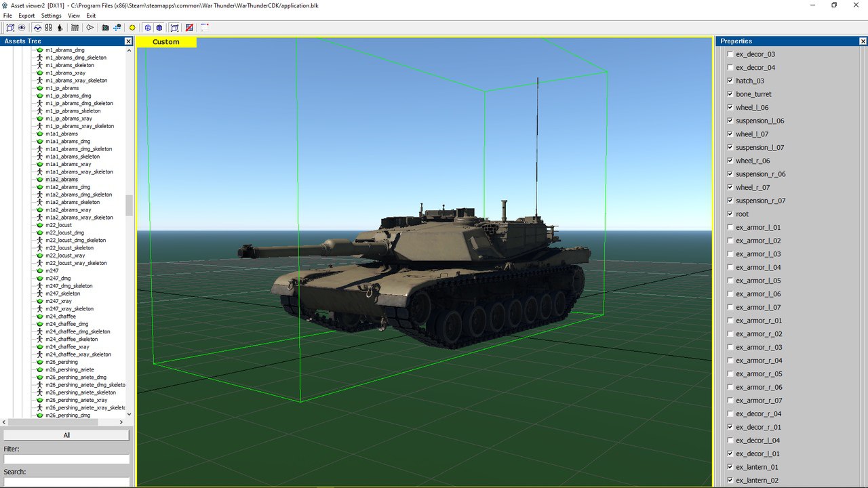This screenshot has width=868, height=488.
Task: Click the Assets Tree vertical scrollbar thumb
Action: click(130, 205)
